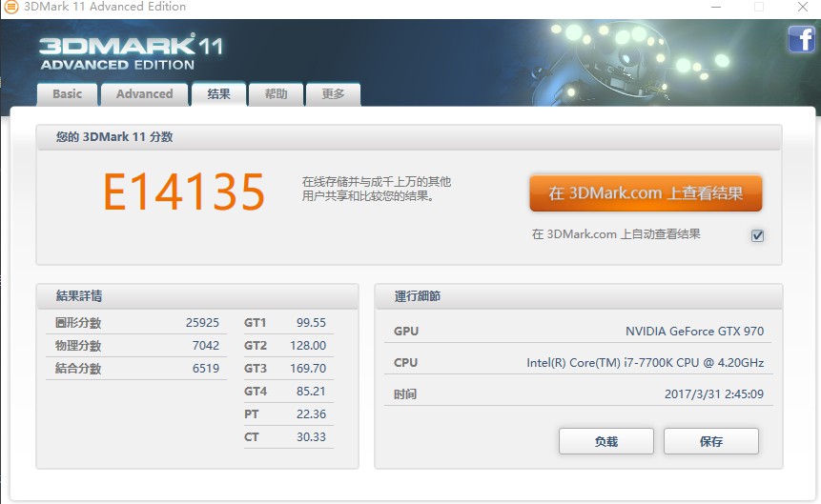The height and width of the screenshot is (504, 821).
Task: Maximize the 3DMark 11 window
Action: tap(759, 7)
